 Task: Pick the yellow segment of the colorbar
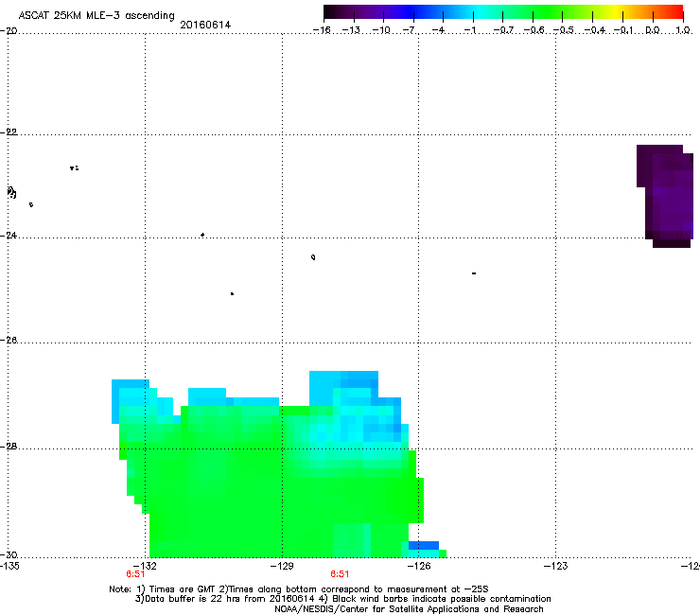(x=617, y=12)
